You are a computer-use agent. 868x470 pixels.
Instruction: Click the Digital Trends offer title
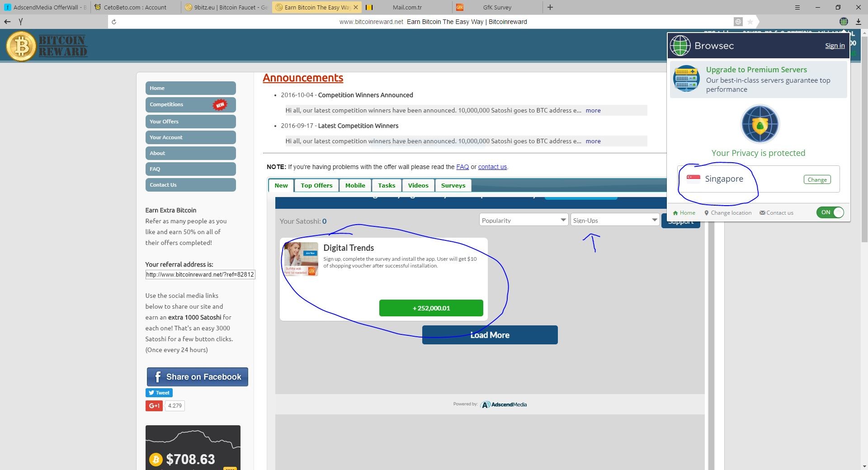click(x=349, y=248)
